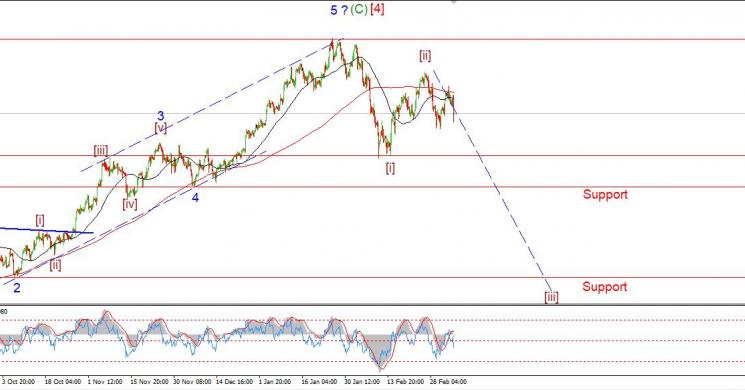
Task: Click the red [4] wave label
Action: [x=377, y=9]
